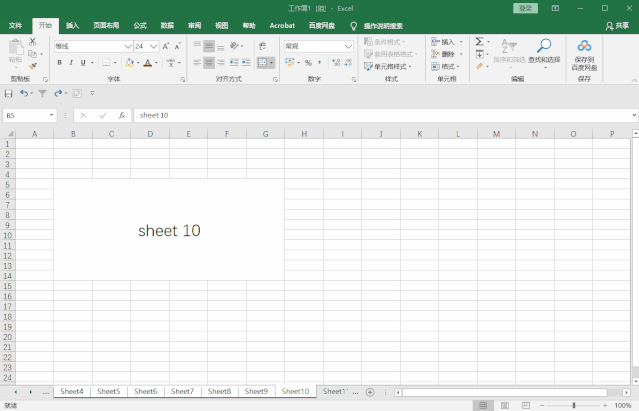Switch to the 插入 ribbon tab
The image size is (639, 411).
72,26
